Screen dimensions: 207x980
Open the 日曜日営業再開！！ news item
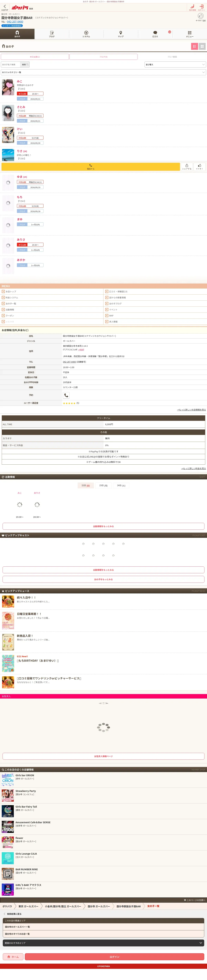coord(103,620)
